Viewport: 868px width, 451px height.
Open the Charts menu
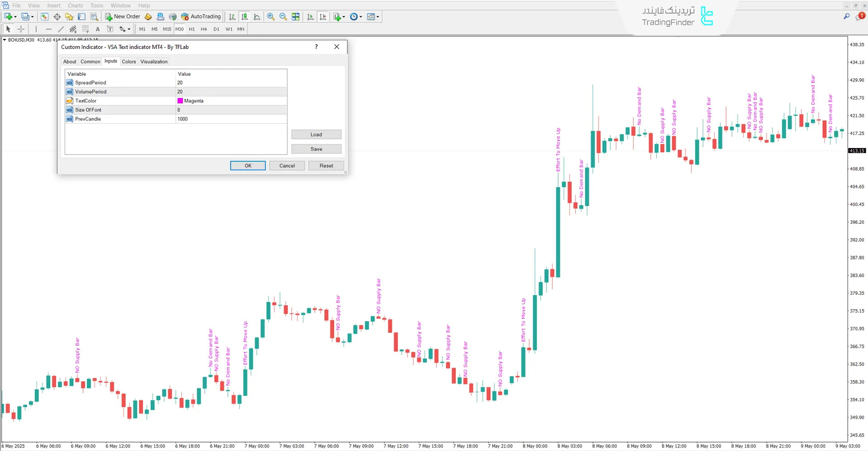point(75,5)
